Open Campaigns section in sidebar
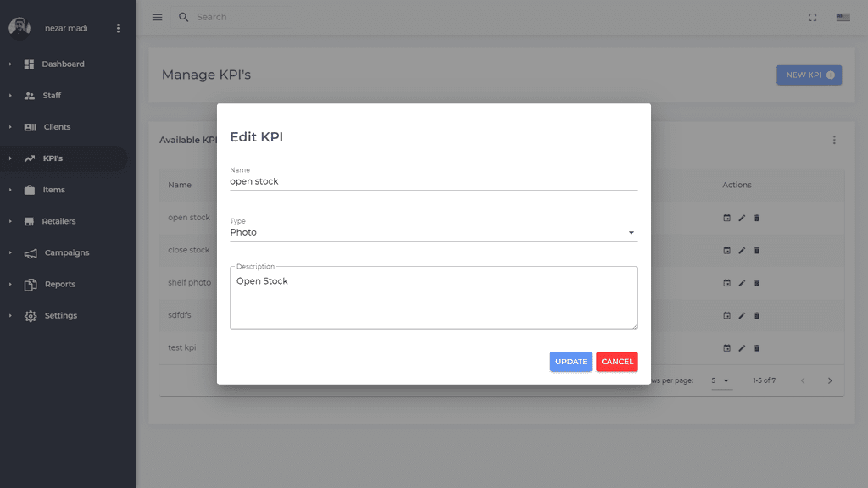 click(x=67, y=252)
